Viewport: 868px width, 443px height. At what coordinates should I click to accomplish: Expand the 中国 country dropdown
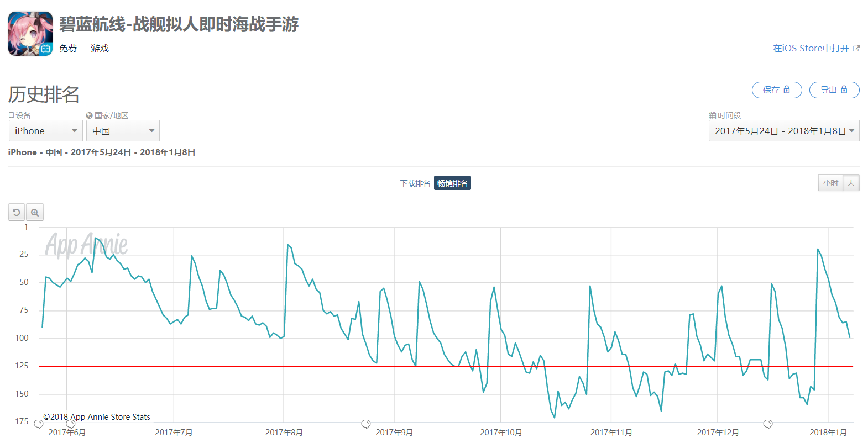tap(123, 131)
